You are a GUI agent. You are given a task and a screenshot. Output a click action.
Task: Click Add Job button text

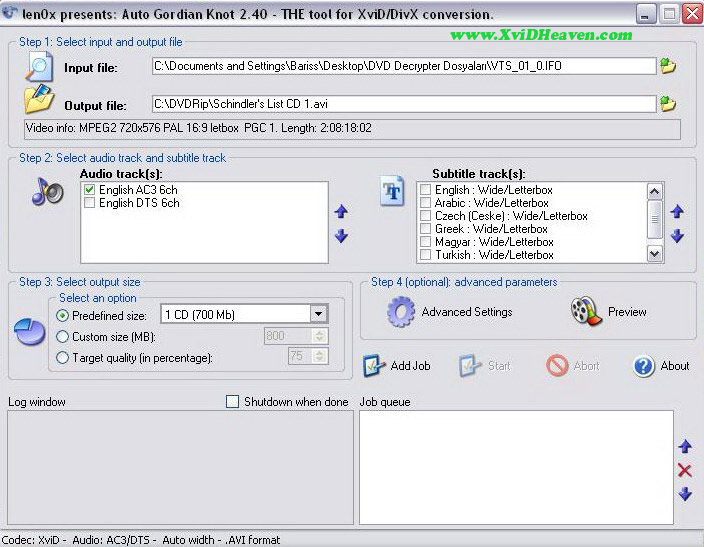point(410,366)
